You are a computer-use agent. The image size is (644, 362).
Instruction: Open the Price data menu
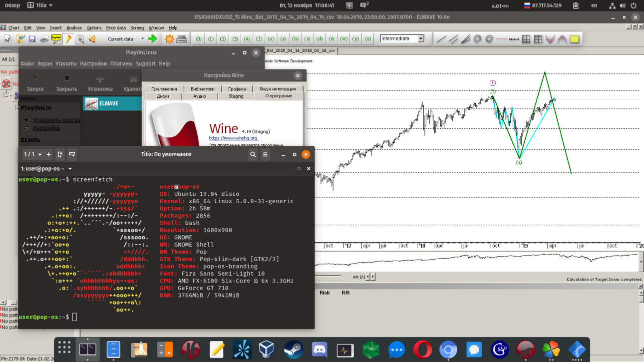(x=116, y=28)
